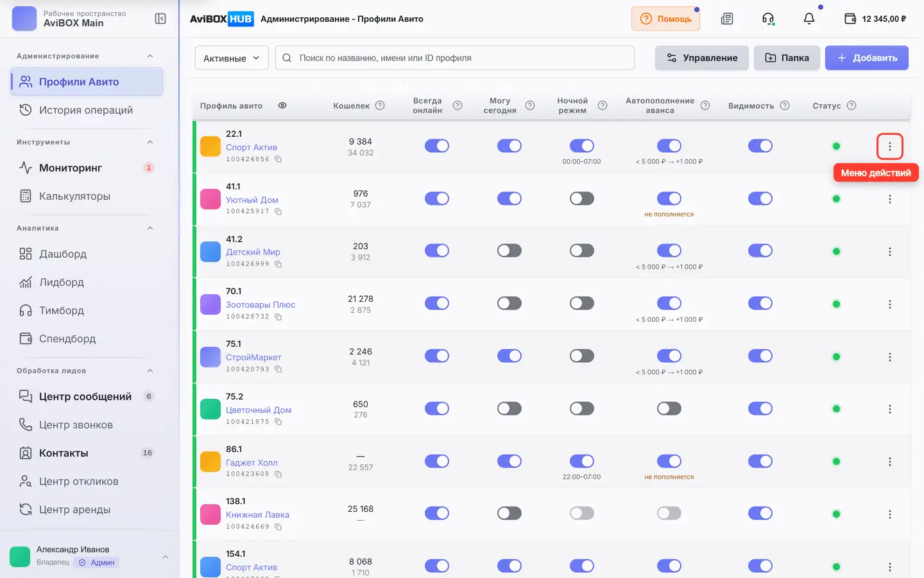Open actions menu for Книжная Лавка
The height and width of the screenshot is (578, 924).
[890, 514]
